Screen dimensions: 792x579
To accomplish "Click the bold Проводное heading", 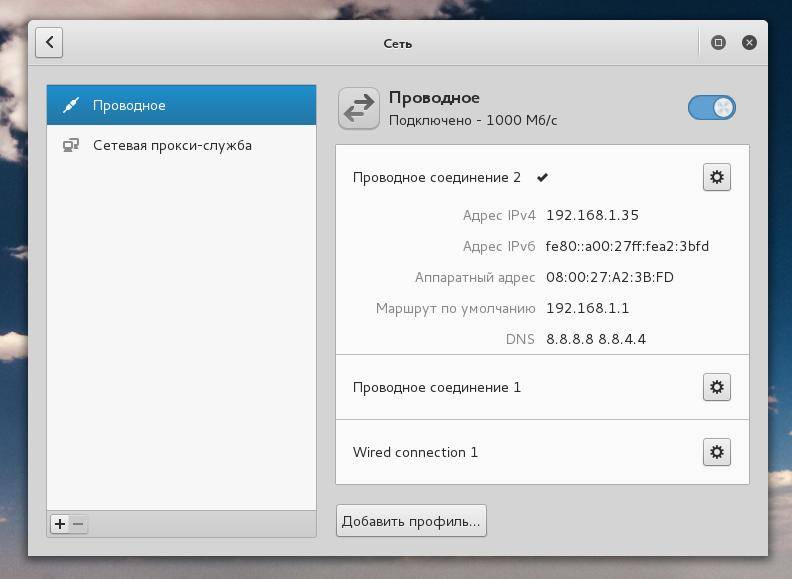I will click(434, 98).
